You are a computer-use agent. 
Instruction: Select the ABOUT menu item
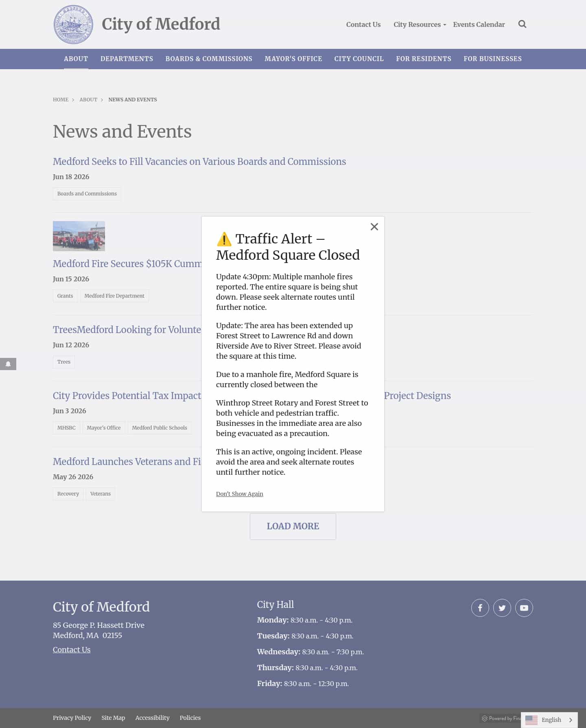pyautogui.click(x=76, y=59)
